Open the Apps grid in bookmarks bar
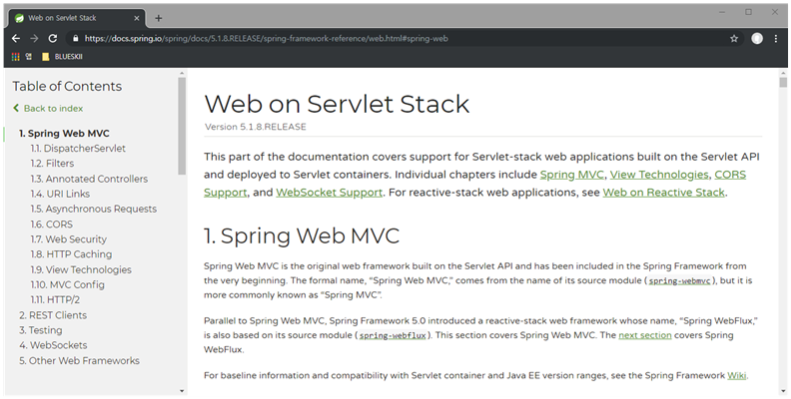791x399 pixels. tap(16, 56)
